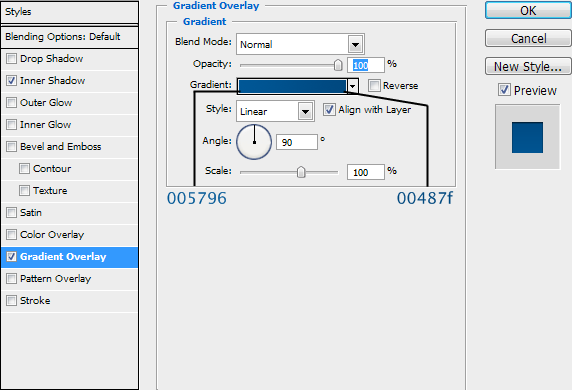Confirm with the OK button
This screenshot has height=390, width=572.
[528, 10]
